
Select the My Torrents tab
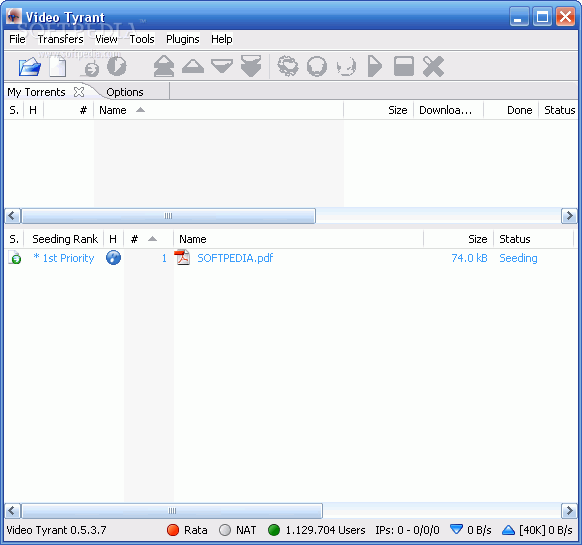point(36,92)
